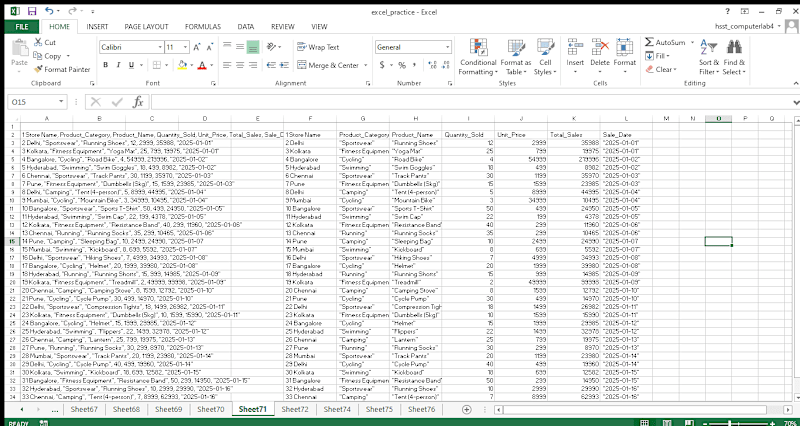Expand the font color dropdown arrow
The width and height of the screenshot is (800, 426).
(x=212, y=65)
